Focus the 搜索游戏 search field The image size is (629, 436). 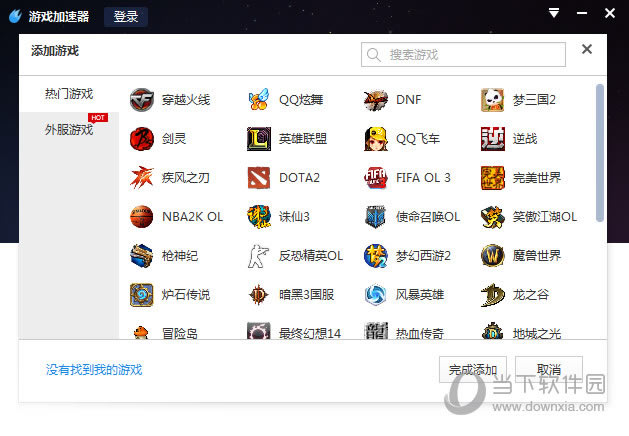click(x=463, y=55)
